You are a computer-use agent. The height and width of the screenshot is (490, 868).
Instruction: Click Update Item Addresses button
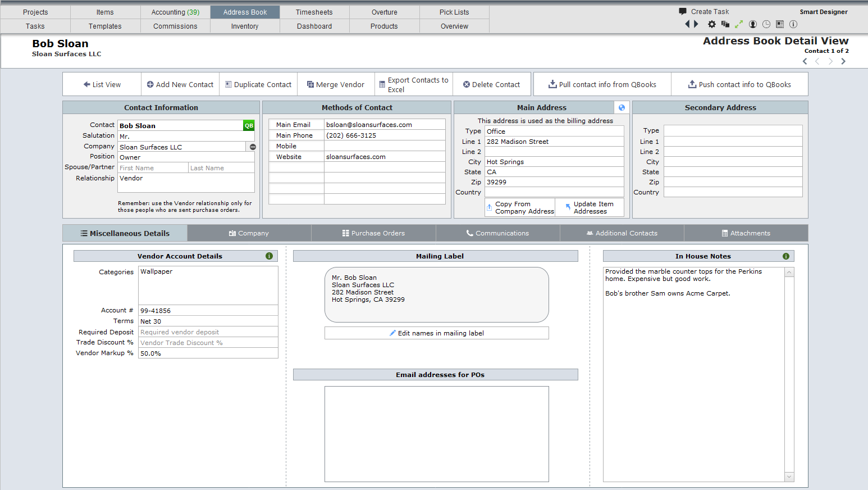(x=590, y=207)
